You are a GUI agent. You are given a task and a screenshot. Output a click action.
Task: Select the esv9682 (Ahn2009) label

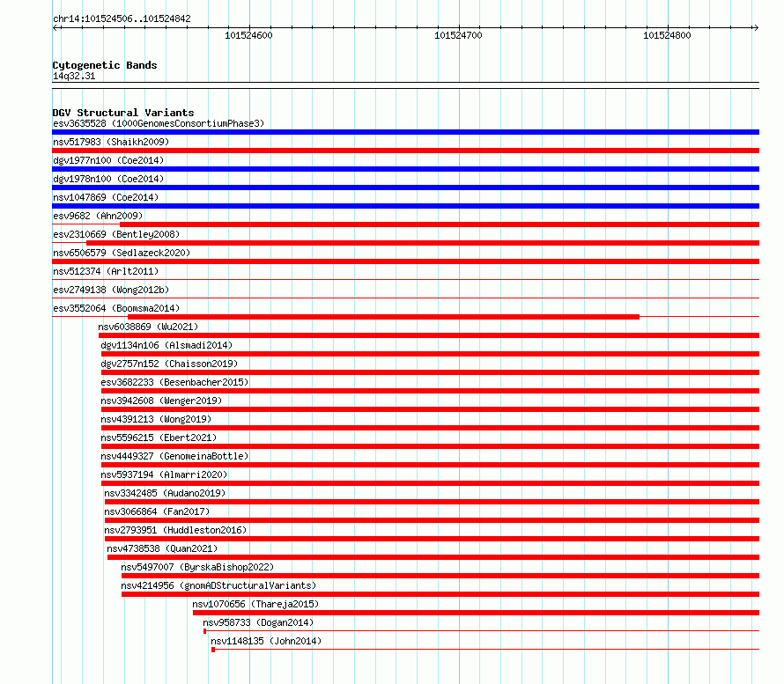pos(98,216)
